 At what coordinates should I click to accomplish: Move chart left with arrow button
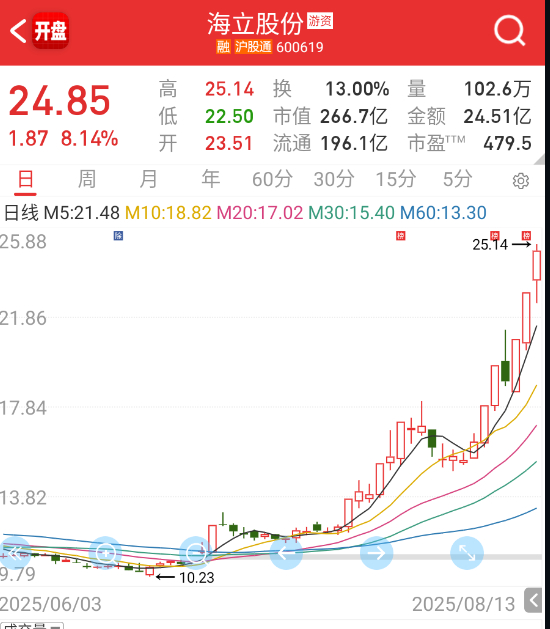[286, 553]
